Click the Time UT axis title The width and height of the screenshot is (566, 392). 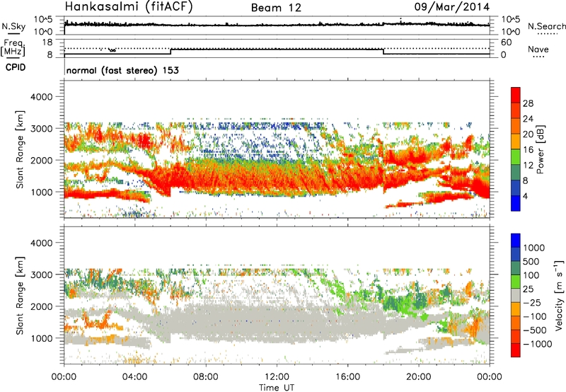[x=277, y=388]
